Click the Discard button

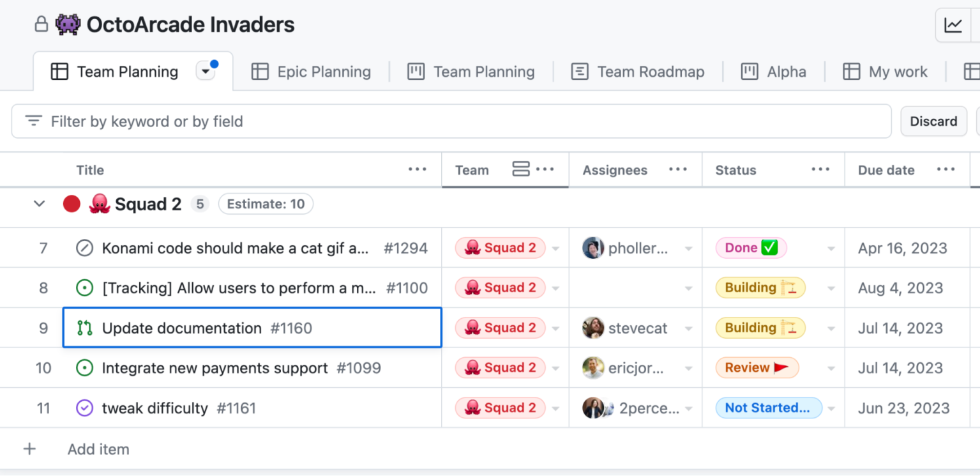pyautogui.click(x=933, y=121)
